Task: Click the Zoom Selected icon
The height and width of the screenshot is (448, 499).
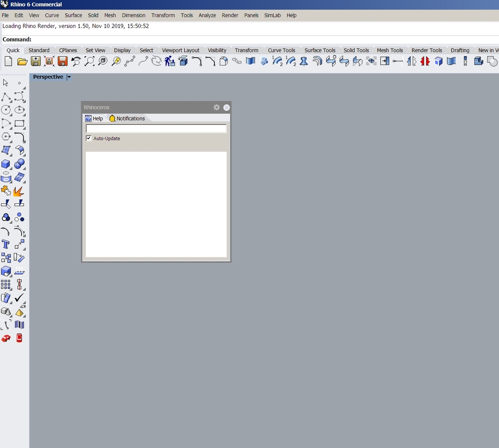Action: point(116,61)
